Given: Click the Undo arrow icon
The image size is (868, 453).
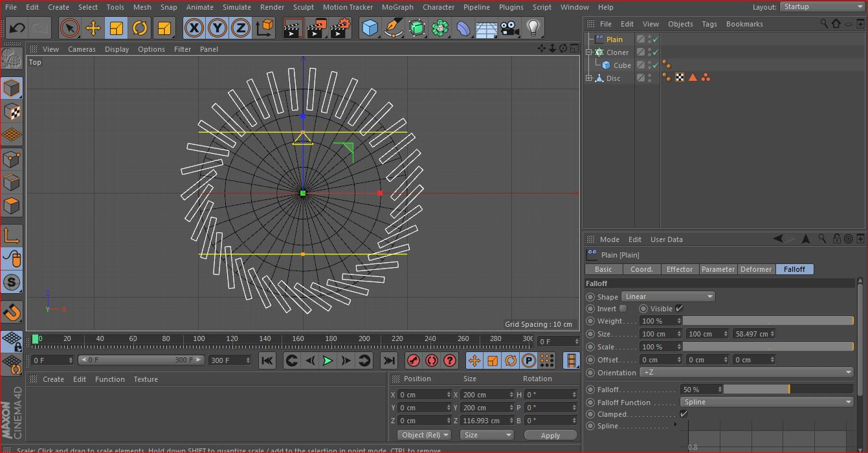Looking at the screenshot, I should [x=17, y=28].
